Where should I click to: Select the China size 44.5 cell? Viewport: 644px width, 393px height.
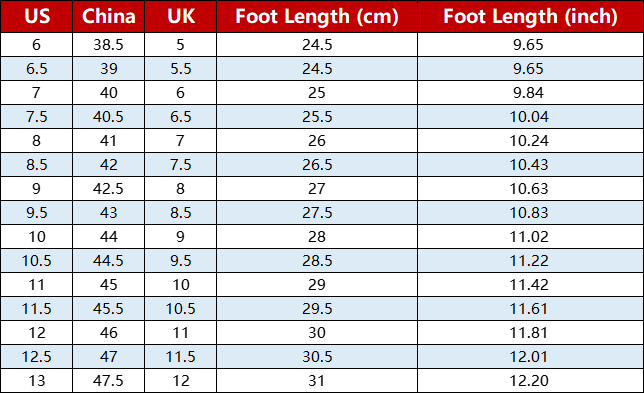pos(108,261)
